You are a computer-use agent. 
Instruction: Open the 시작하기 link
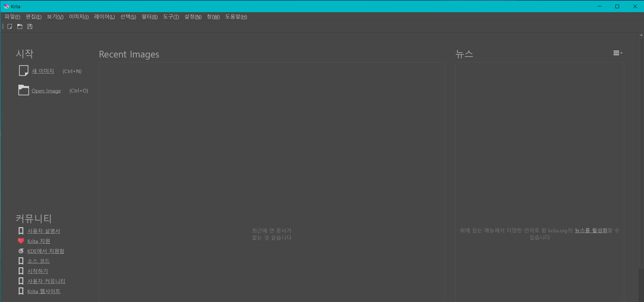pyautogui.click(x=38, y=271)
